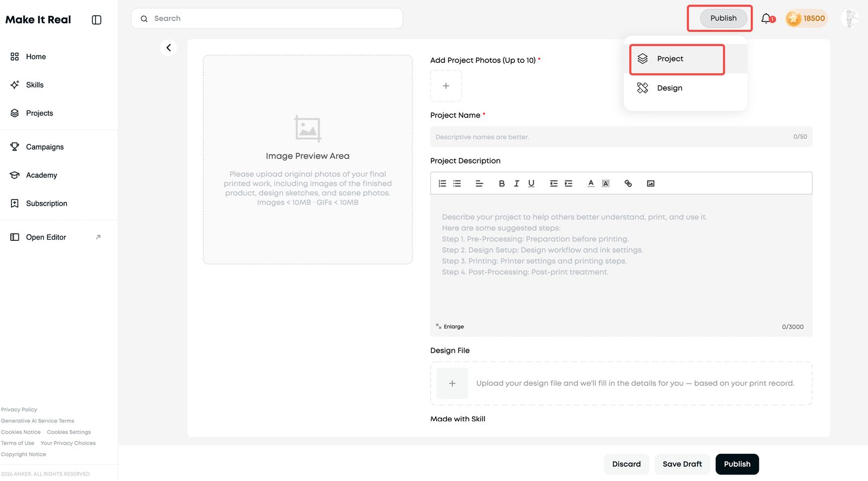Go back with the arrow button
Viewport: 868px width, 481px height.
coord(168,48)
